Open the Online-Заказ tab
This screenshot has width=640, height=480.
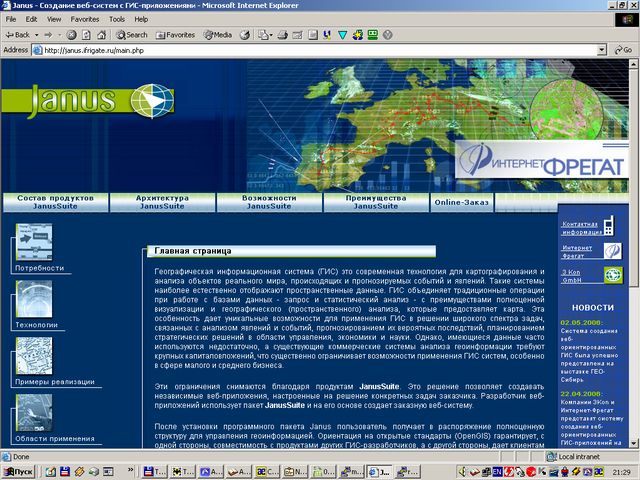pos(462,202)
